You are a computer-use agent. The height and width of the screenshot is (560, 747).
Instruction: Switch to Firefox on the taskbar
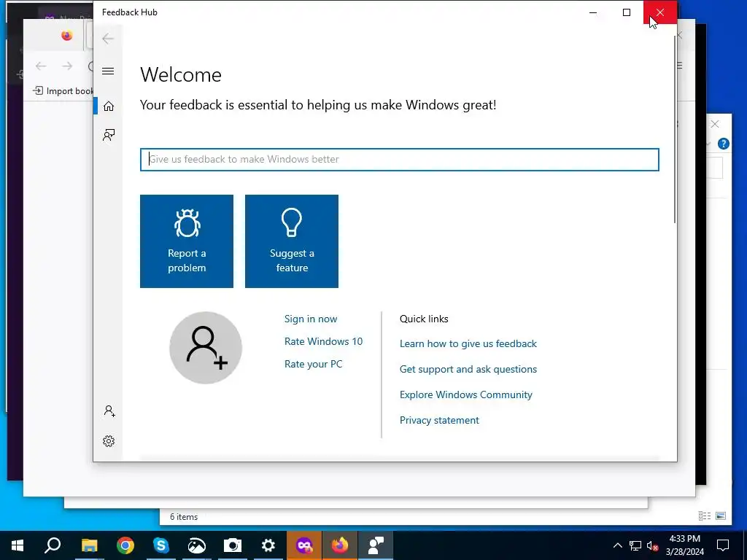pos(340,545)
